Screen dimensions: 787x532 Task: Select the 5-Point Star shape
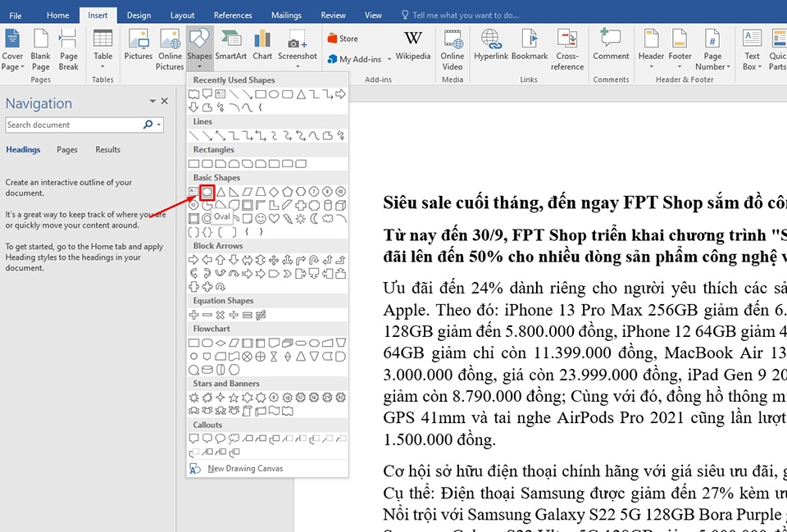234,398
